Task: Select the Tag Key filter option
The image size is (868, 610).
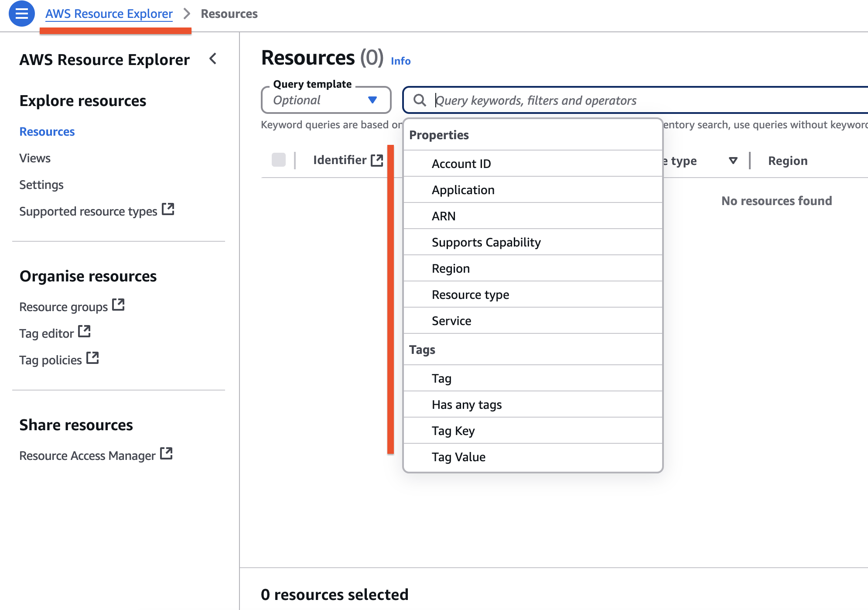Action: pyautogui.click(x=453, y=431)
